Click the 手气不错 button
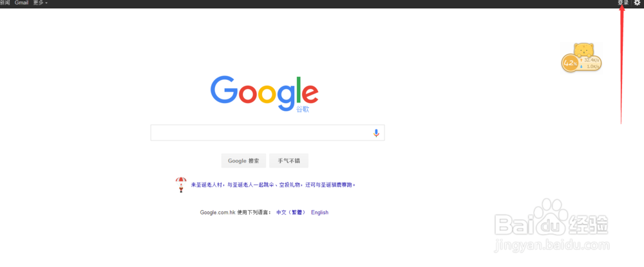Viewport: 644px width, 267px height. tap(289, 161)
